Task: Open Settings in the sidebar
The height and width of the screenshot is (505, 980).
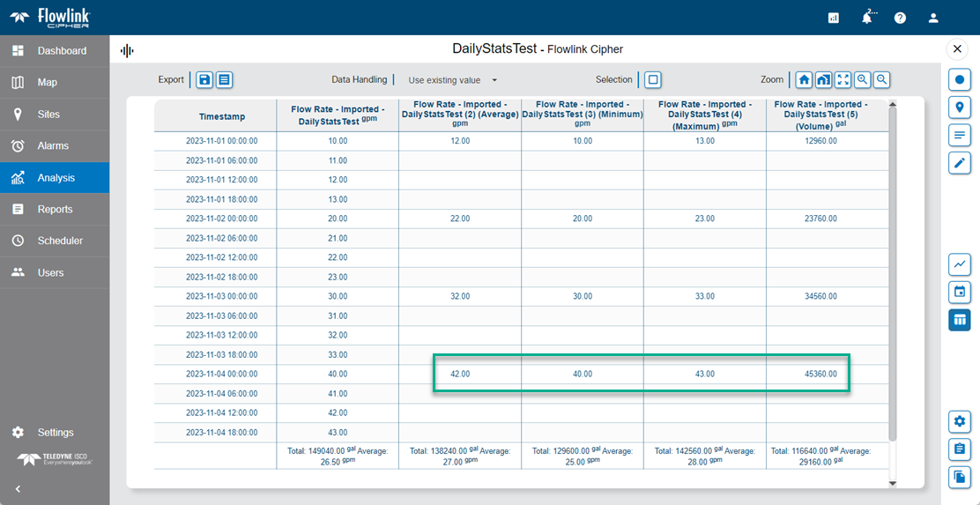Action: 55,433
